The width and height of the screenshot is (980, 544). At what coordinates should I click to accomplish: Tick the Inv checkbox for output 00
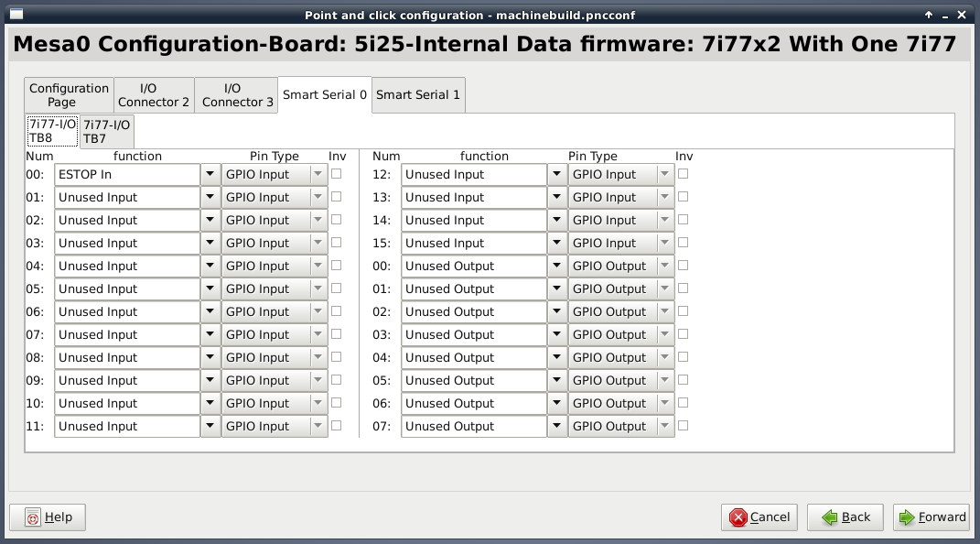tap(684, 266)
